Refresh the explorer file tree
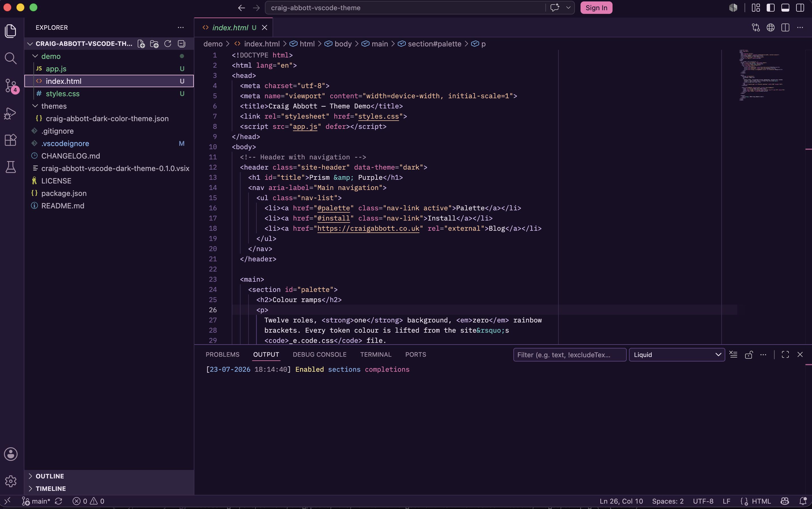Viewport: 812px width, 509px height. [x=168, y=44]
